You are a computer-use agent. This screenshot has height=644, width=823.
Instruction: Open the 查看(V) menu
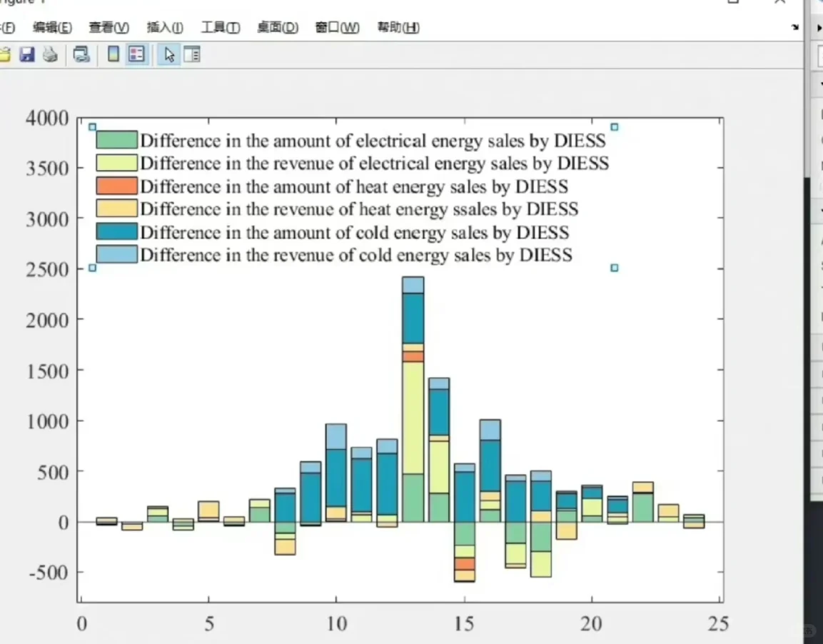pos(108,27)
